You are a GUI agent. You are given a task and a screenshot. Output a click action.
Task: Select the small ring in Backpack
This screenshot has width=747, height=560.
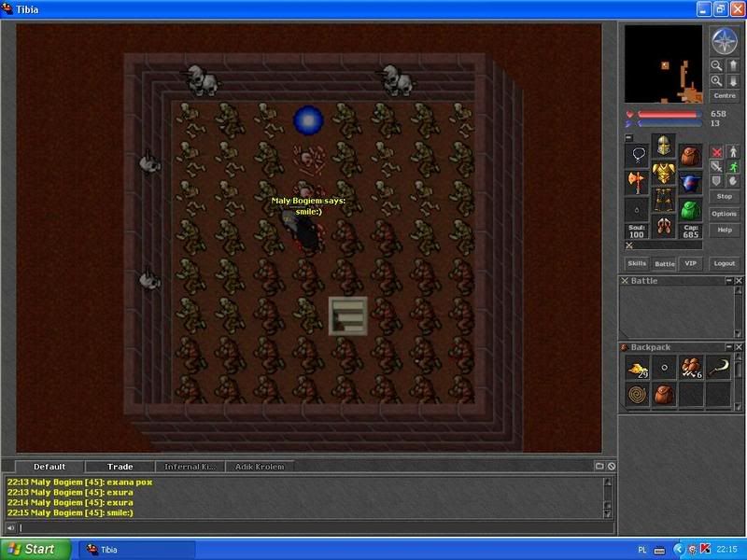[664, 368]
